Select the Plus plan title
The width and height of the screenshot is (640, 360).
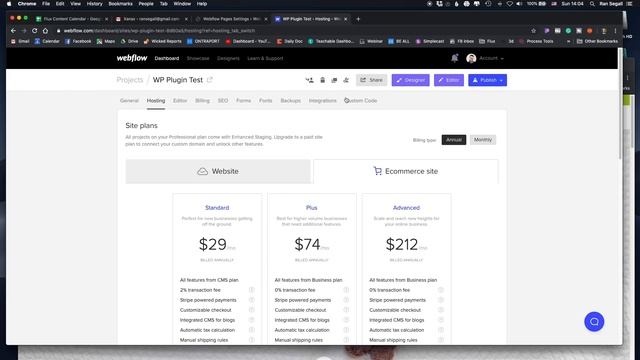[x=311, y=208]
